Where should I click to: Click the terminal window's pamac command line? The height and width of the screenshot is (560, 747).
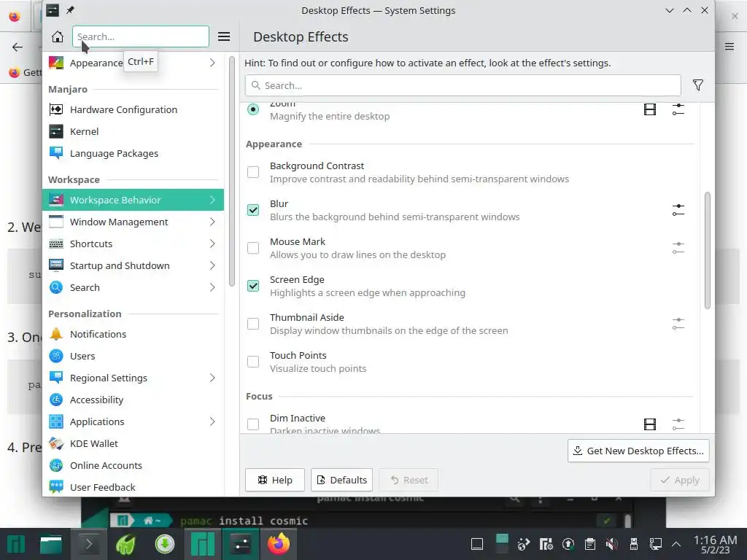coord(244,521)
